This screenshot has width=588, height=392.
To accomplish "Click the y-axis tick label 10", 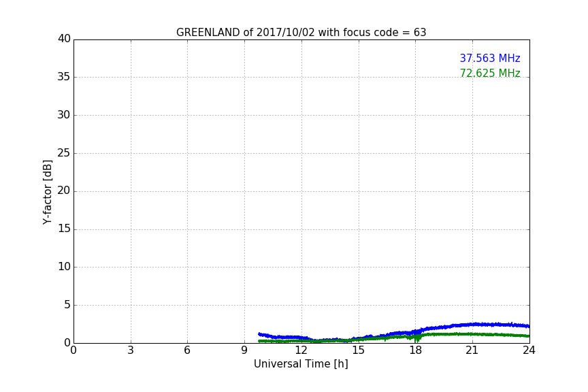I will tap(64, 267).
